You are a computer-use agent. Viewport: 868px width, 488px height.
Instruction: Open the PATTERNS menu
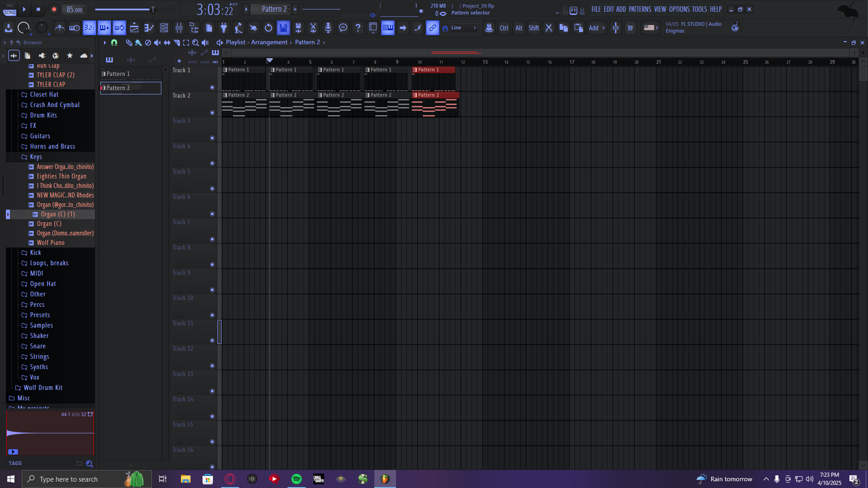coord(639,9)
